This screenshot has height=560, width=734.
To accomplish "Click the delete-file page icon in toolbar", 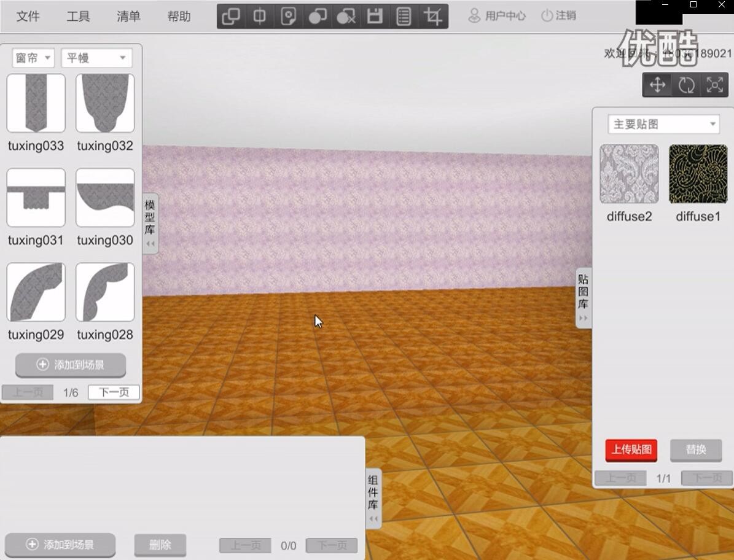I will point(288,17).
